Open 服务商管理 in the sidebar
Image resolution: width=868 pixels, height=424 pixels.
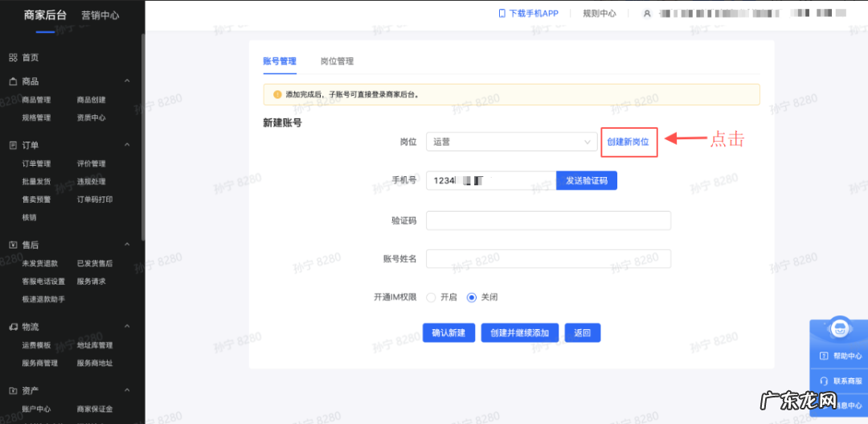(40, 364)
